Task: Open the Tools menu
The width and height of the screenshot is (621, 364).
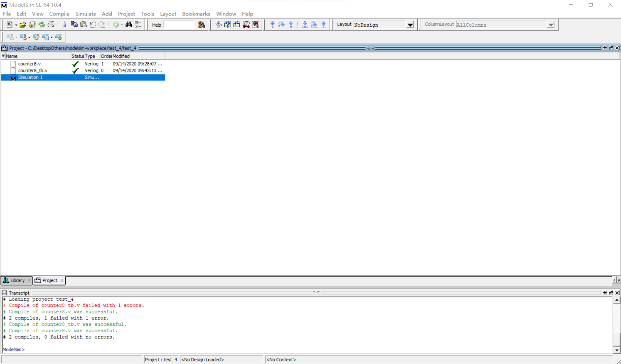Action: 147,14
